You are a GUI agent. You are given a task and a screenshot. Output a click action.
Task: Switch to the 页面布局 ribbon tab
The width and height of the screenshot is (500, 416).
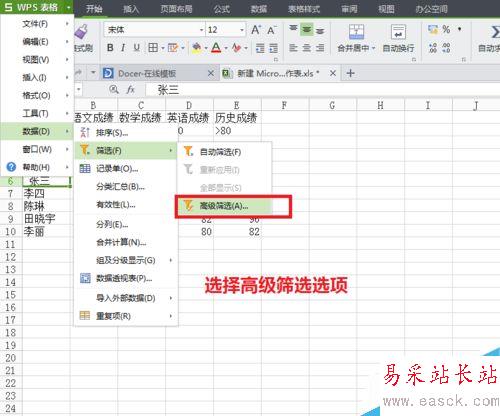[x=176, y=8]
